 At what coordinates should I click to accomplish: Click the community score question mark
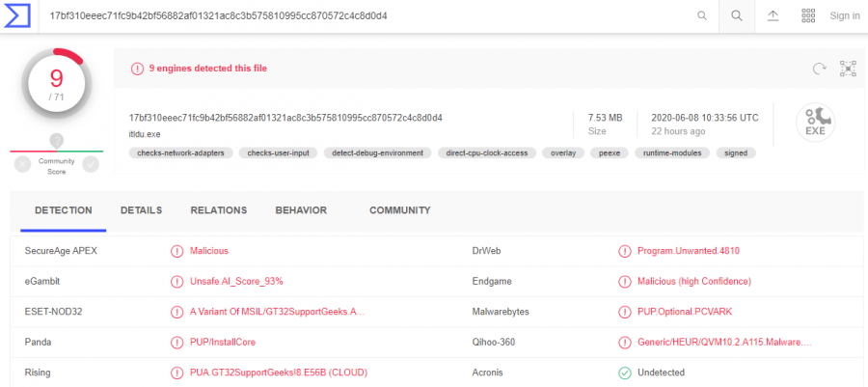[x=57, y=141]
